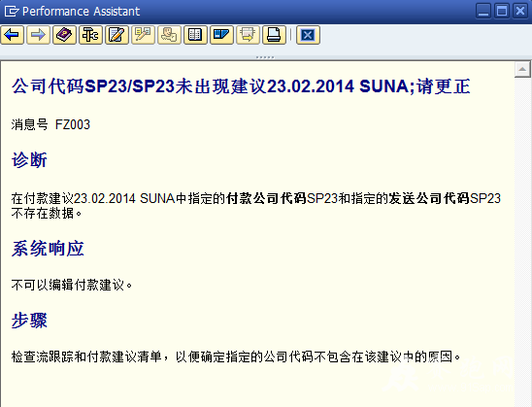Screen dimensions: 532x407
Task: Maximize the Performance Assistant window
Action: pos(502,12)
